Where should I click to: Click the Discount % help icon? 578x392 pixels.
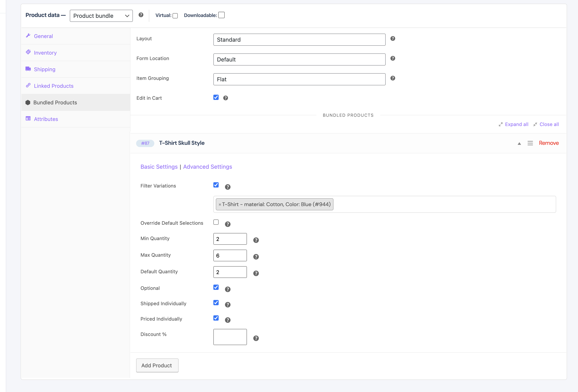[256, 338]
